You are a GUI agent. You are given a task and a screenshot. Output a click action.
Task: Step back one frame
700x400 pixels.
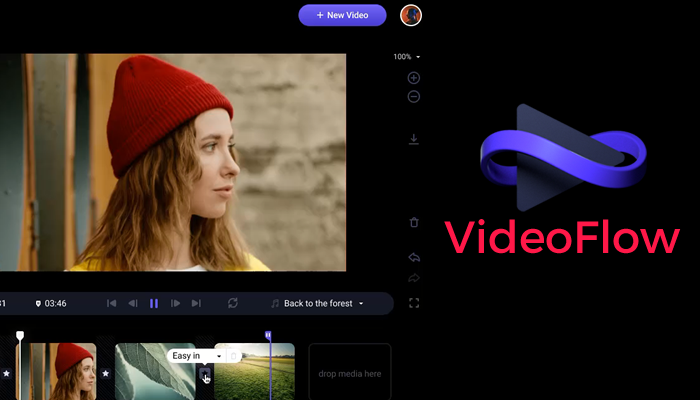(x=133, y=304)
